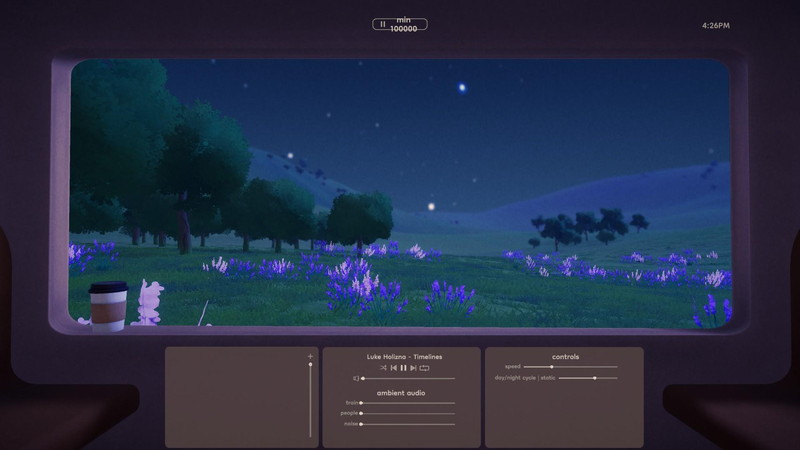Viewport: 800px width, 450px height.
Task: Pause the timer at the top
Action: 383,24
